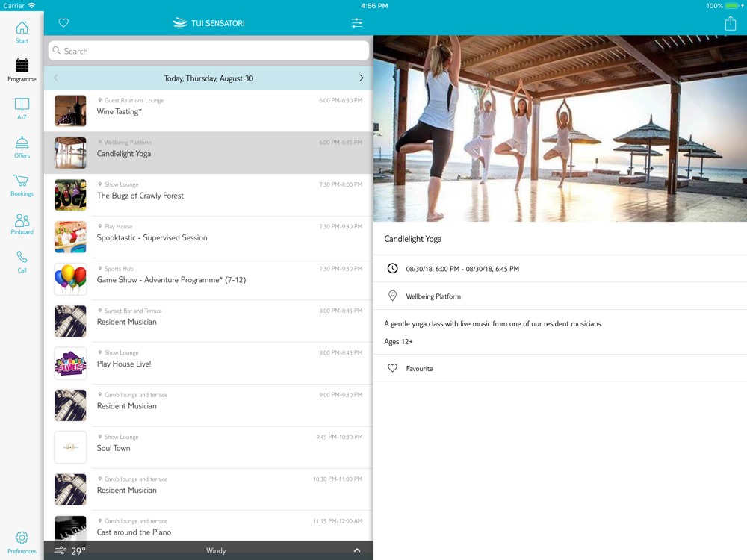Click the Search input field
Screen dimensions: 747x560
click(208, 51)
